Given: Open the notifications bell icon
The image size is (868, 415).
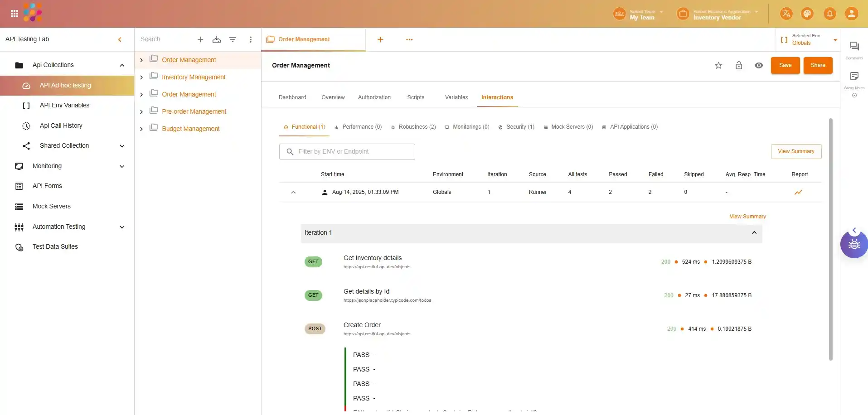Looking at the screenshot, I should [x=829, y=14].
